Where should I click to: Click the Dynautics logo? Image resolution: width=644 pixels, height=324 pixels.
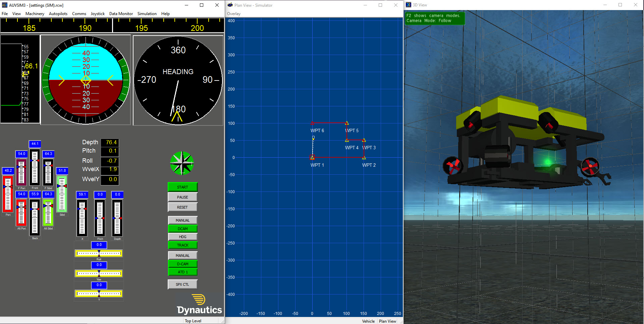(199, 305)
